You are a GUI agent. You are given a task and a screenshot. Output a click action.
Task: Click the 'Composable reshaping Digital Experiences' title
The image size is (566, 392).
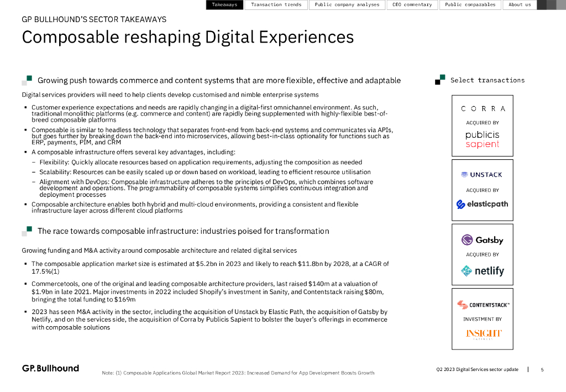click(187, 37)
